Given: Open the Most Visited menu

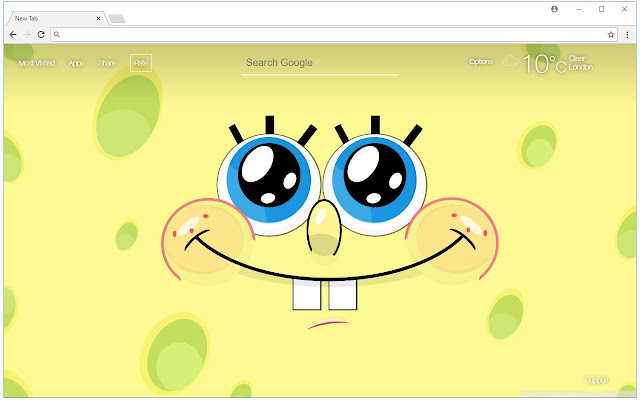Looking at the screenshot, I should 37,63.
